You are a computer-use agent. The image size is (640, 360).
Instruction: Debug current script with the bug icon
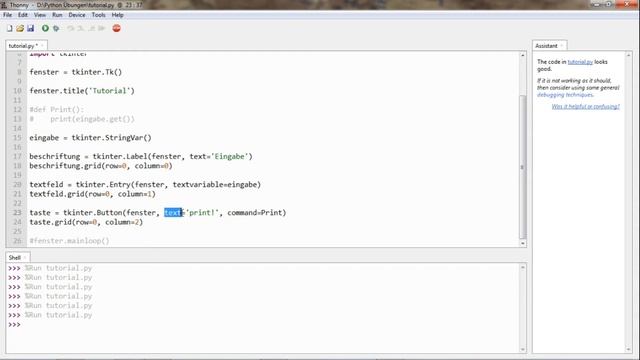[x=56, y=28]
